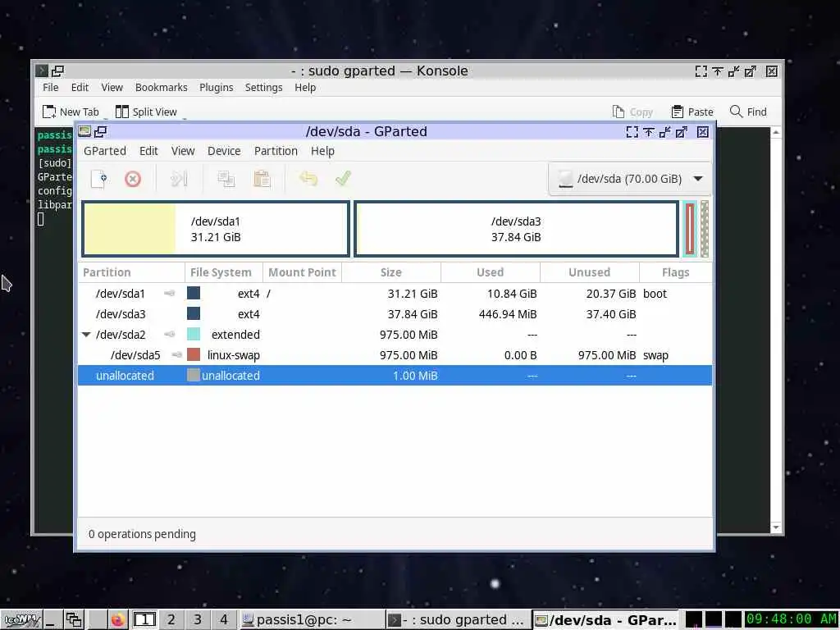This screenshot has width=840, height=630.
Task: Open the Partition menu
Action: [276, 151]
